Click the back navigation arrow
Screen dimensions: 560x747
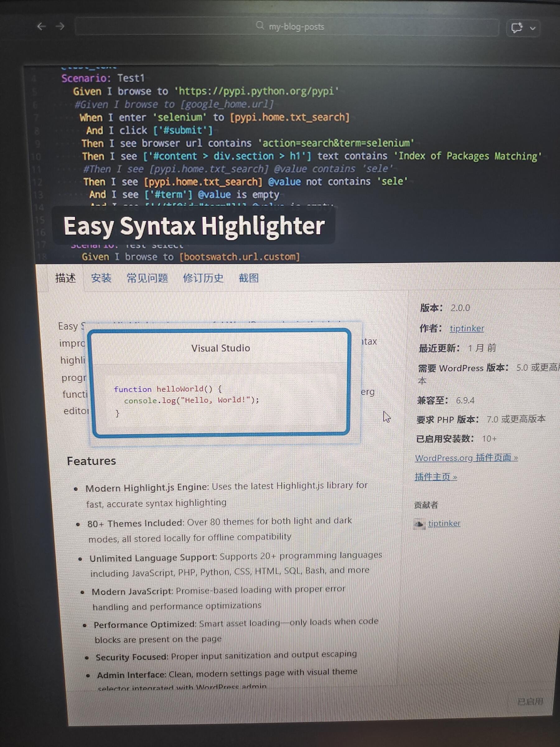[x=41, y=26]
